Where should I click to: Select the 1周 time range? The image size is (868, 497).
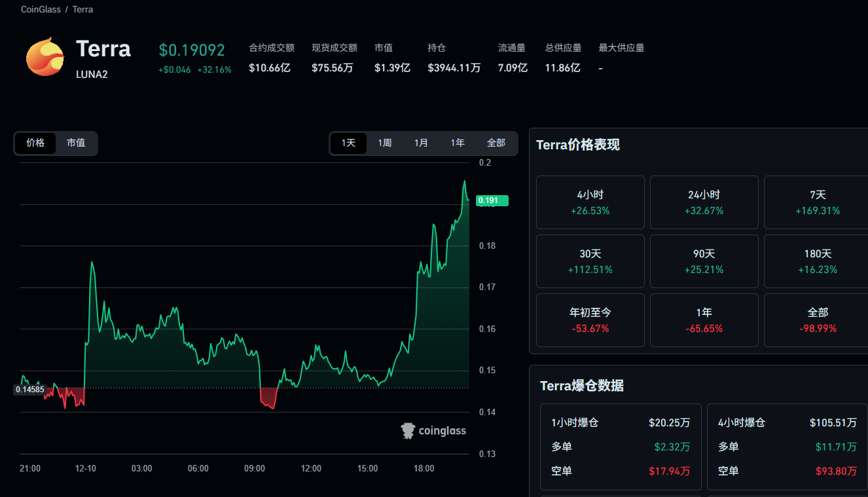point(384,143)
